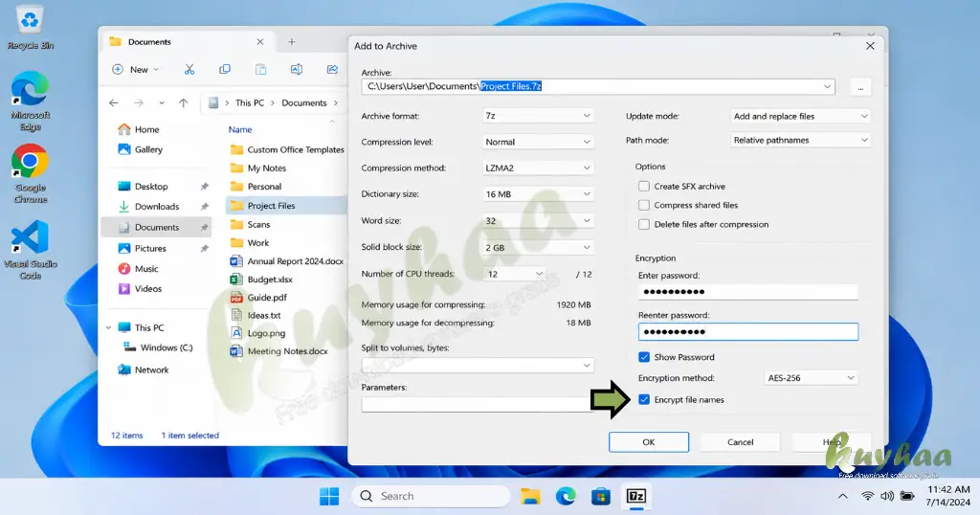Uncheck Encrypt file names checkbox

click(x=644, y=400)
